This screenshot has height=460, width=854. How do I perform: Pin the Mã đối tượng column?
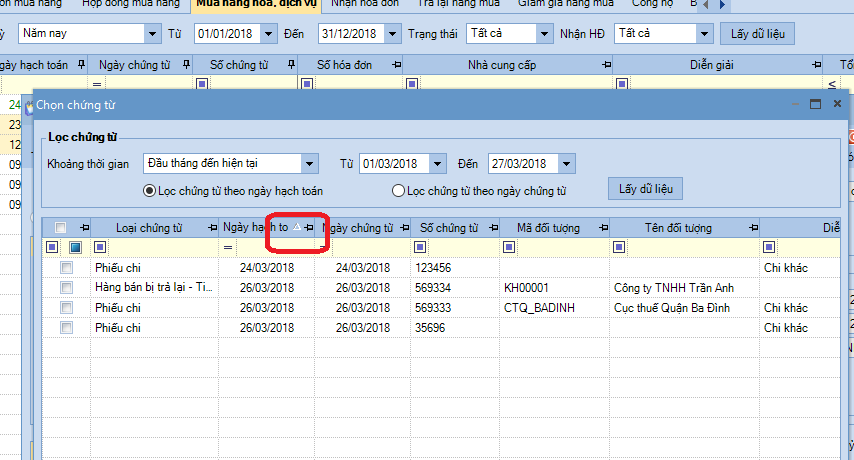603,228
